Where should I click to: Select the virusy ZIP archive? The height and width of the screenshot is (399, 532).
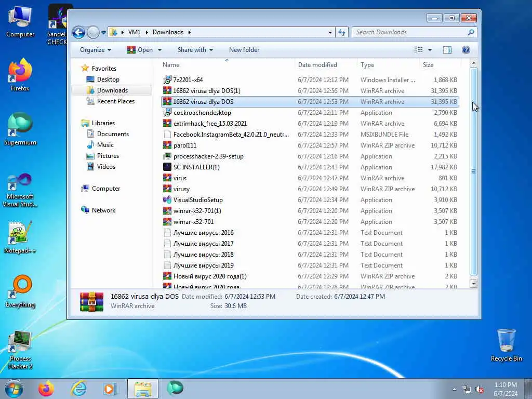310,189
